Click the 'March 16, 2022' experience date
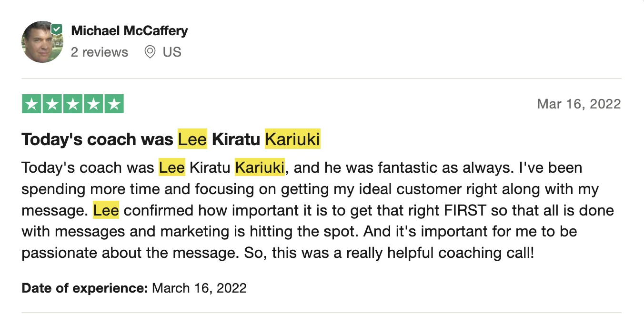Image resolution: width=644 pixels, height=314 pixels. coord(199,288)
